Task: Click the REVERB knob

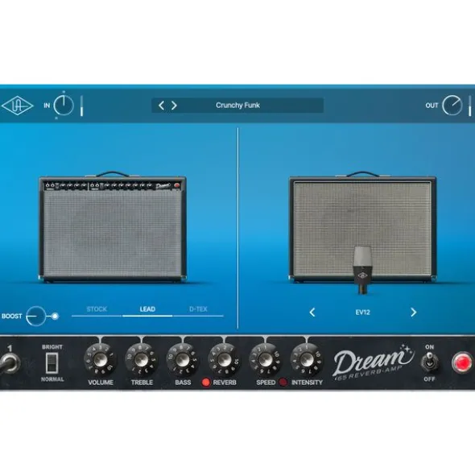Action: [224, 360]
